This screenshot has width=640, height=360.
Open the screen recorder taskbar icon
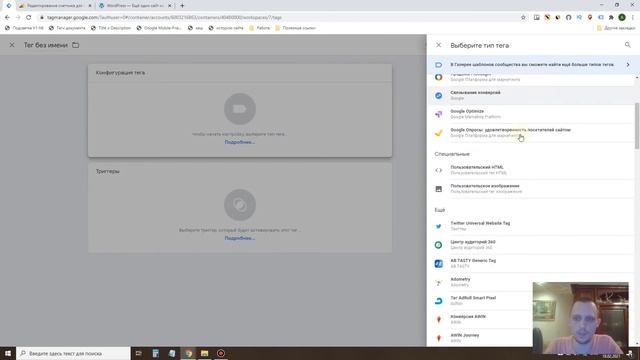click(x=221, y=353)
